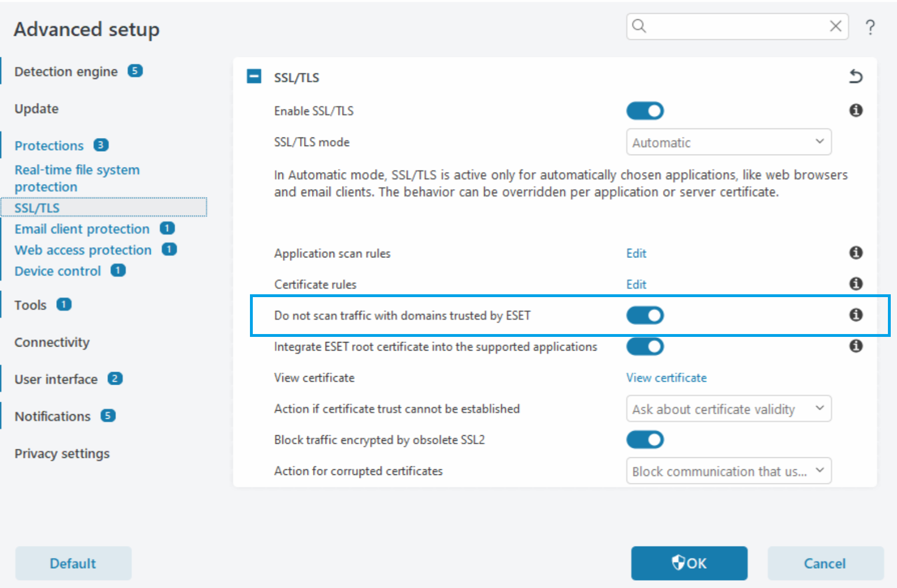Open Email client protection in sidebar

82,229
